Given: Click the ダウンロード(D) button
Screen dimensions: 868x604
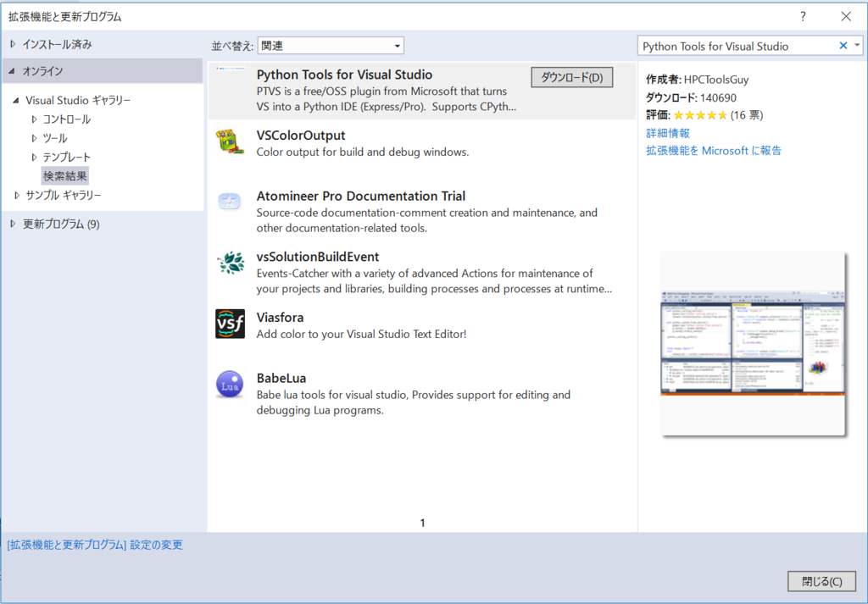Looking at the screenshot, I should (572, 77).
